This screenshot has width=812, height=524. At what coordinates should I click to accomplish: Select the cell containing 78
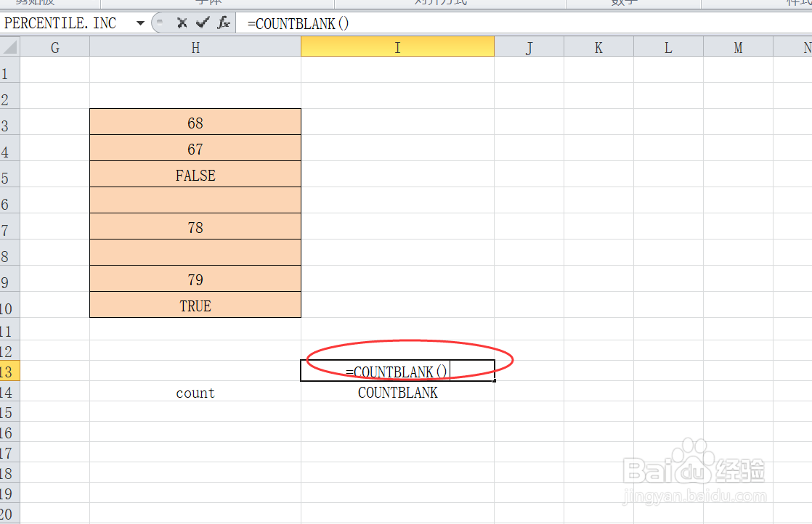195,226
